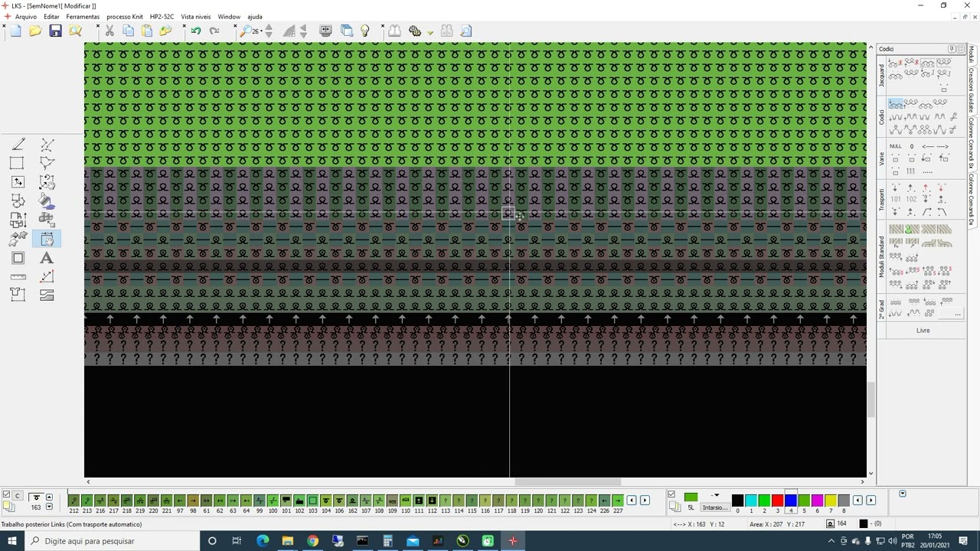Click the vertical scrollbar thumb beside the canvas
This screenshot has width=980, height=551.
pyautogui.click(x=871, y=399)
